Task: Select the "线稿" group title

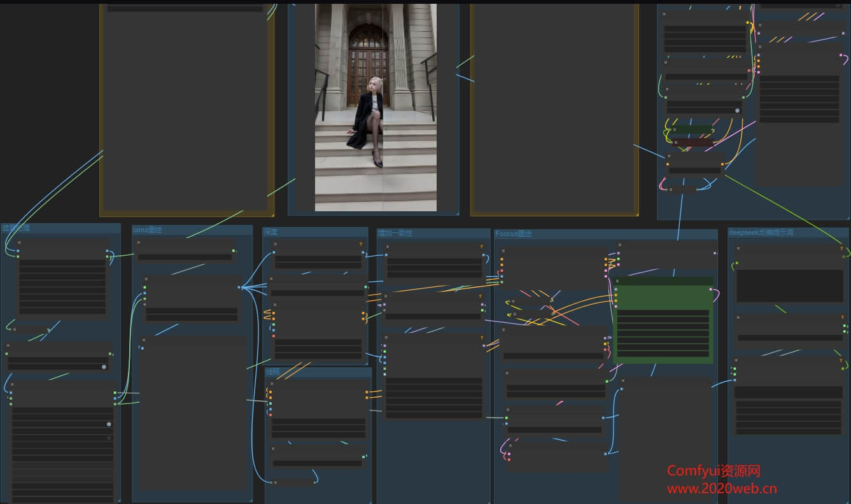Action: click(x=273, y=372)
